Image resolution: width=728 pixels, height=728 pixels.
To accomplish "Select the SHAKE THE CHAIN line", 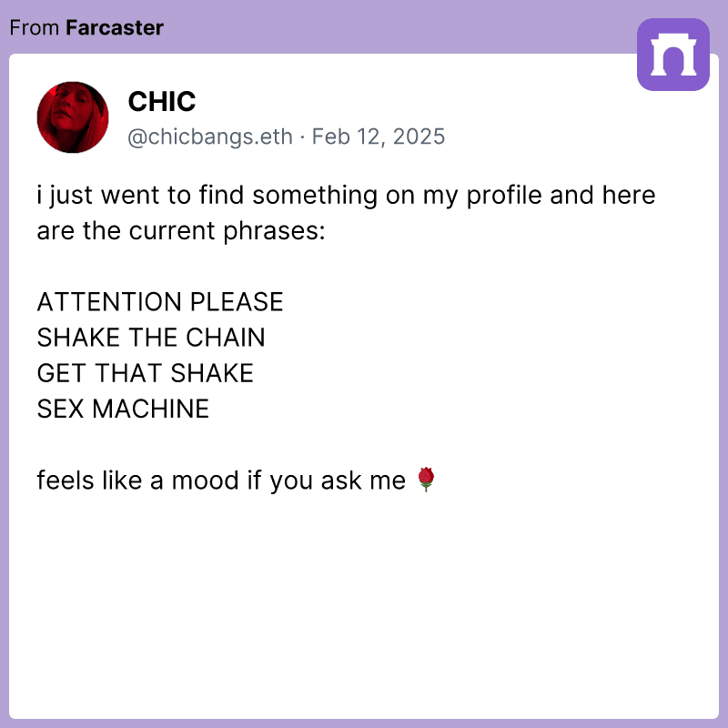I will pos(151,338).
